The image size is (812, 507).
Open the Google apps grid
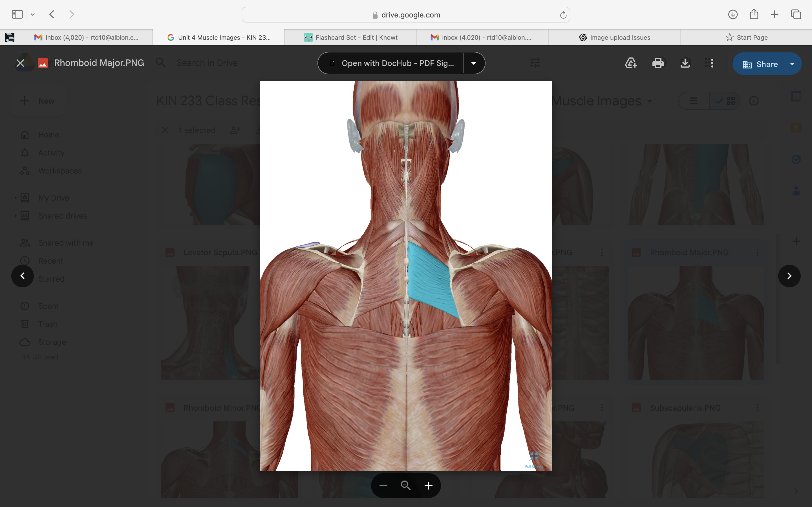710,63
